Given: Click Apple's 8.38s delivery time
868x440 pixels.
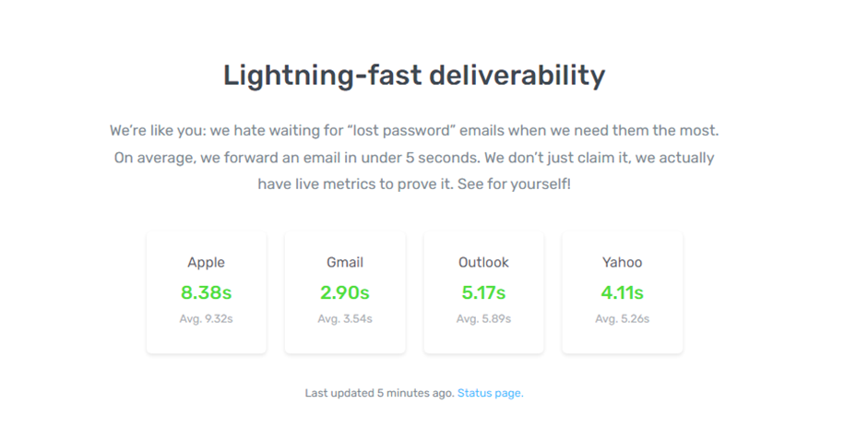Looking at the screenshot, I should 206,293.
